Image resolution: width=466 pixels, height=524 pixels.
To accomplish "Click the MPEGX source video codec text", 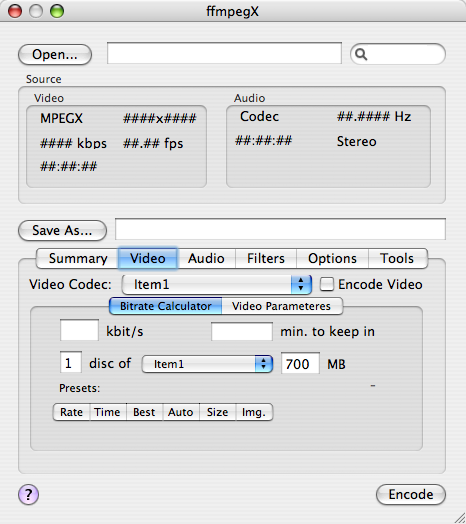I will [62, 118].
